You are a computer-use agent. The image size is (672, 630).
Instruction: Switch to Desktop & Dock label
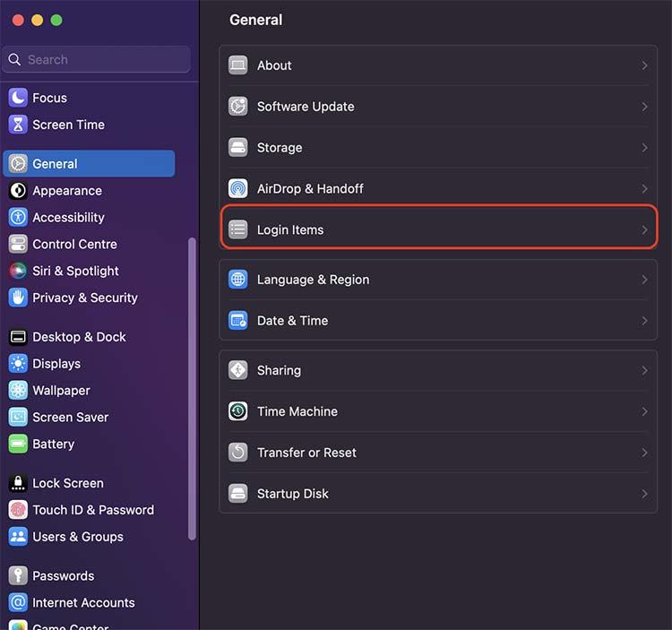click(79, 337)
